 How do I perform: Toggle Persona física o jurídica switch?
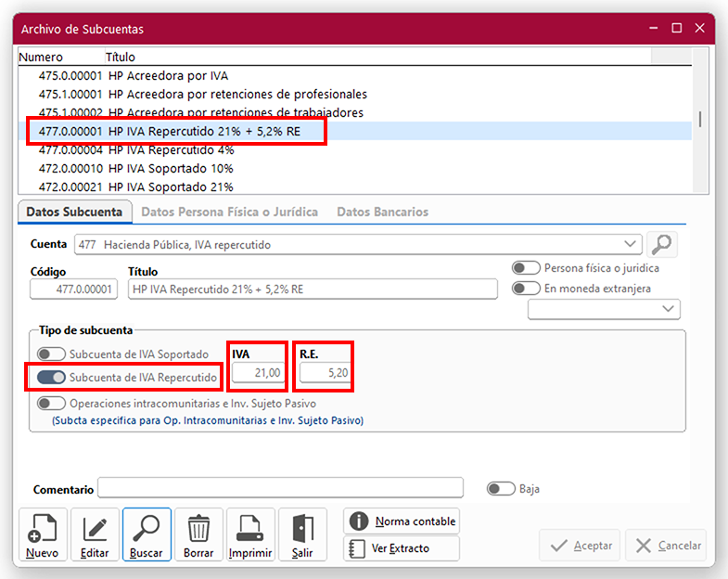[526, 268]
